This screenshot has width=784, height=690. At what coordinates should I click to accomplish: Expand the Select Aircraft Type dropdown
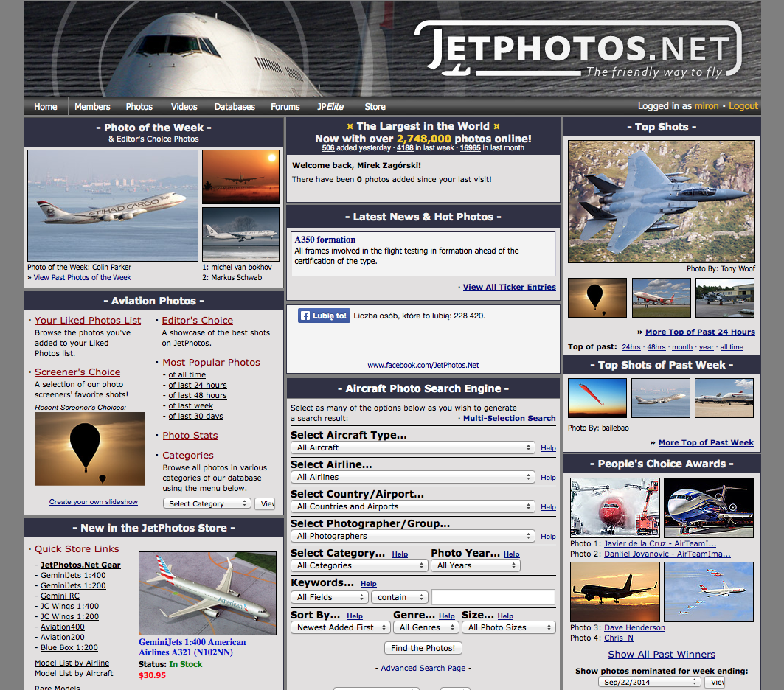pyautogui.click(x=412, y=447)
